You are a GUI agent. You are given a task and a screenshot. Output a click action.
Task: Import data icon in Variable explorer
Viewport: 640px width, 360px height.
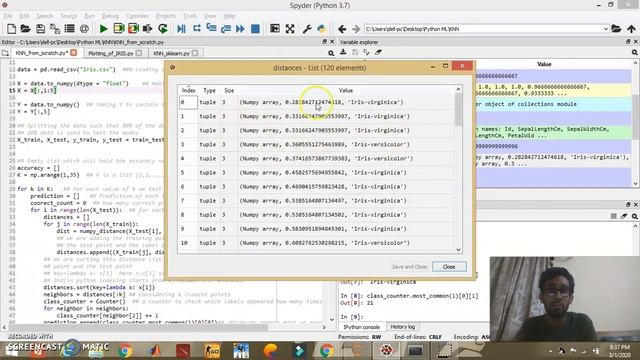[343, 52]
